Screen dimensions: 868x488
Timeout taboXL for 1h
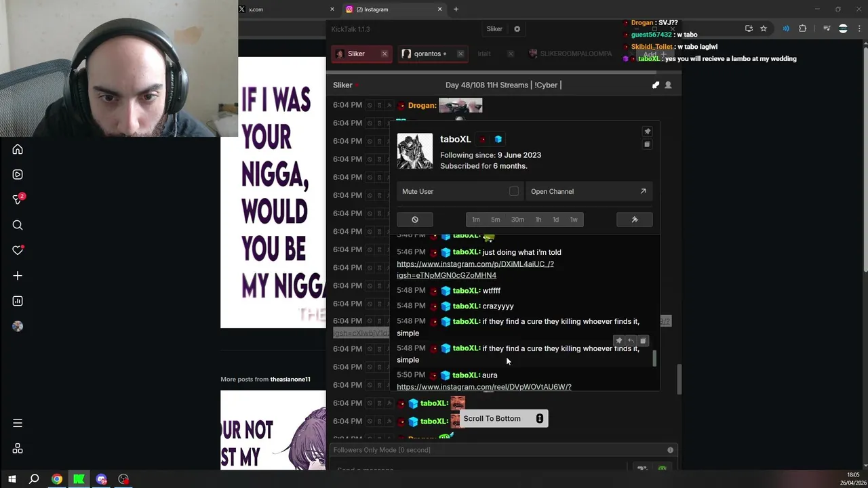click(538, 220)
